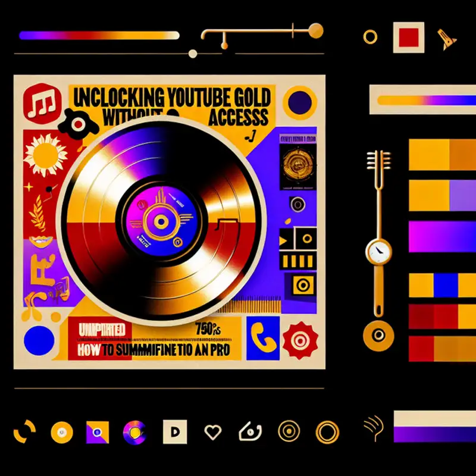Click the gold tuning-fork top of vertical slider
This screenshot has width=476, height=476.
coord(378,170)
